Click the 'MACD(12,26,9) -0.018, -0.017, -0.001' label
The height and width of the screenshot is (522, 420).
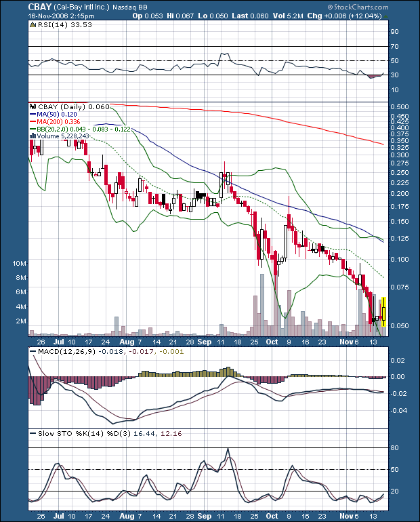tap(110, 352)
